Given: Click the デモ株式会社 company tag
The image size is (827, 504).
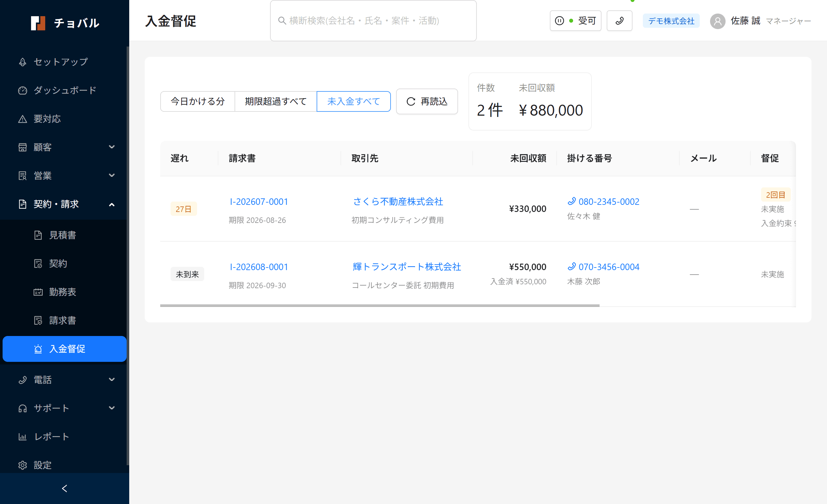Looking at the screenshot, I should pos(671,21).
